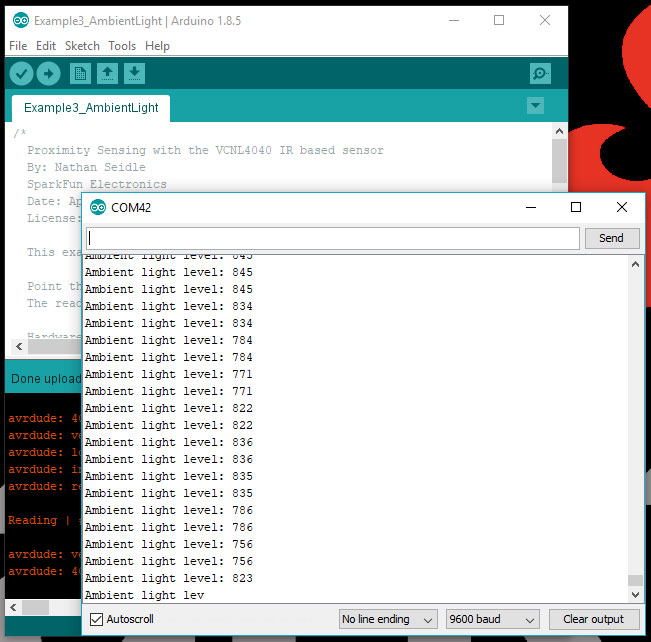Click the serial monitor scrollbar thumb
Image resolution: width=651 pixels, height=642 pixels.
click(x=635, y=580)
